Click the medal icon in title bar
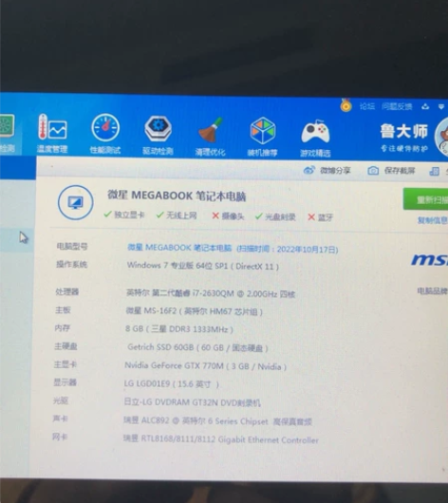The width and height of the screenshot is (448, 503). point(345,105)
